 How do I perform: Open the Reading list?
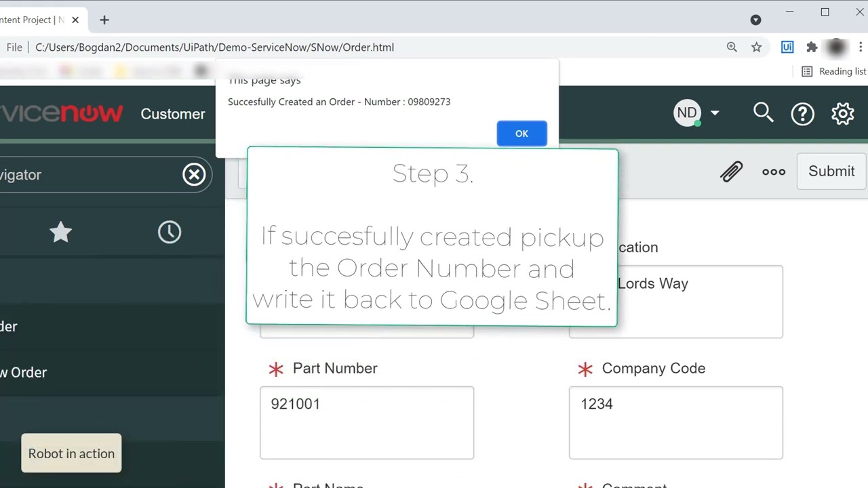[833, 71]
